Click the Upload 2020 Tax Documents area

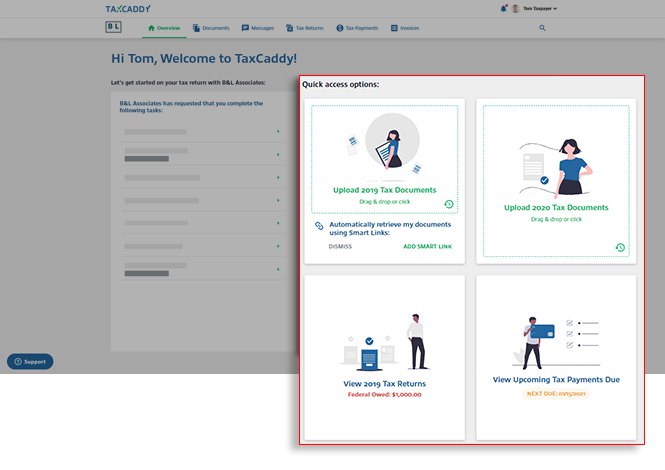[x=556, y=181]
